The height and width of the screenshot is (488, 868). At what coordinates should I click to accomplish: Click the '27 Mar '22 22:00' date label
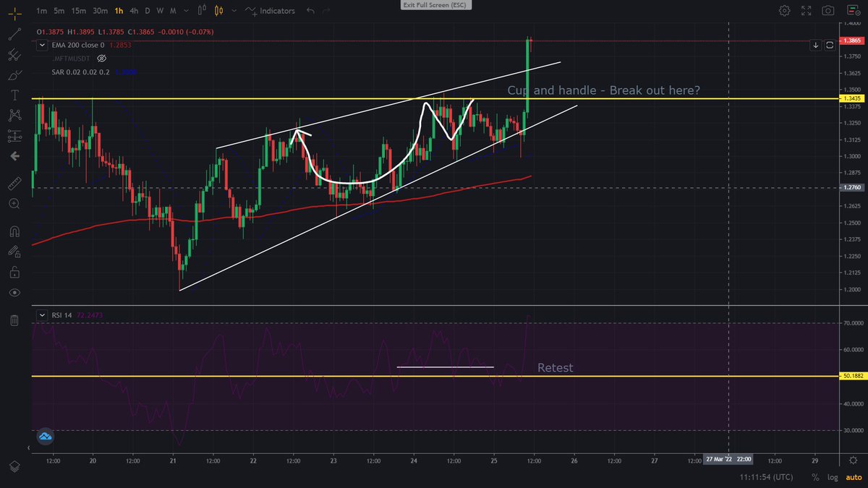tap(728, 460)
